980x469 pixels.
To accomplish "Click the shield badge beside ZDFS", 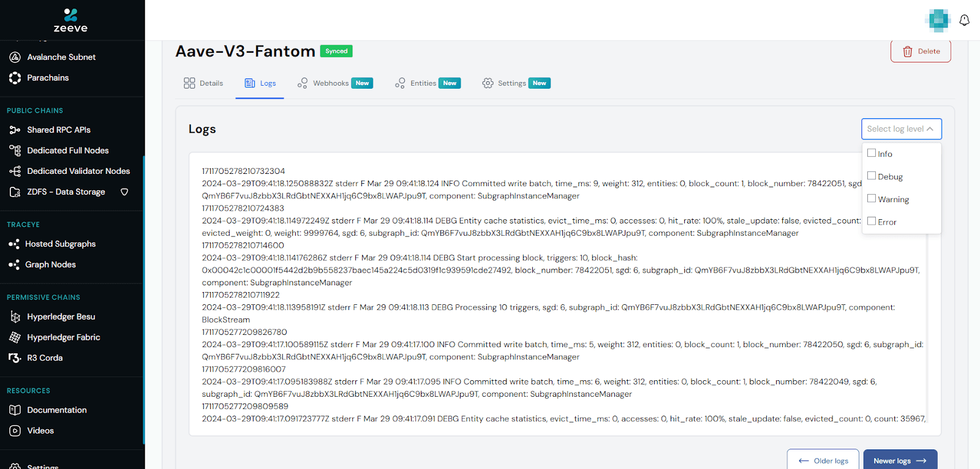I will [124, 192].
